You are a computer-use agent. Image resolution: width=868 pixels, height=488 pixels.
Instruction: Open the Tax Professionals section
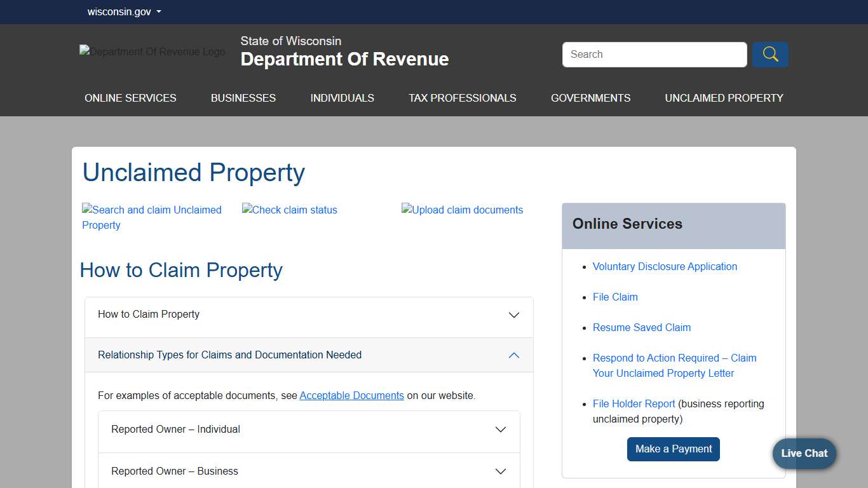click(462, 98)
